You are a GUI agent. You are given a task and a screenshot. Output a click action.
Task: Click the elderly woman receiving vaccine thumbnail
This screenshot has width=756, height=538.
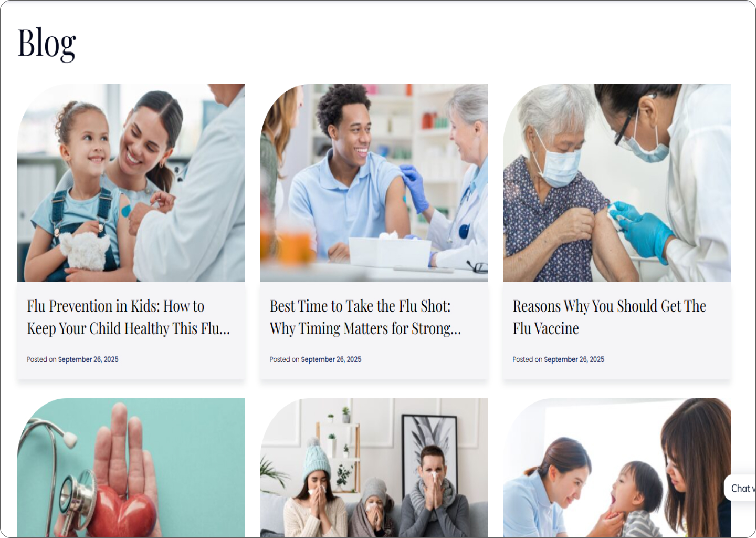(617, 183)
